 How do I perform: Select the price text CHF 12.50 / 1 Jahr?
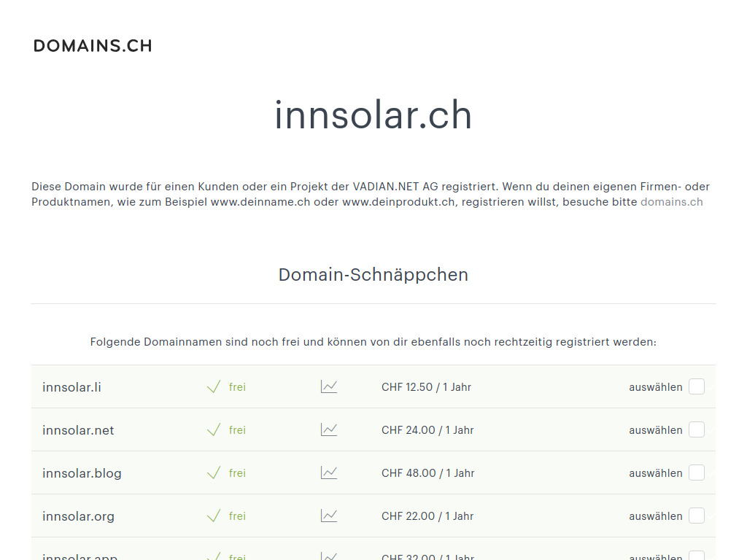pyautogui.click(x=426, y=387)
